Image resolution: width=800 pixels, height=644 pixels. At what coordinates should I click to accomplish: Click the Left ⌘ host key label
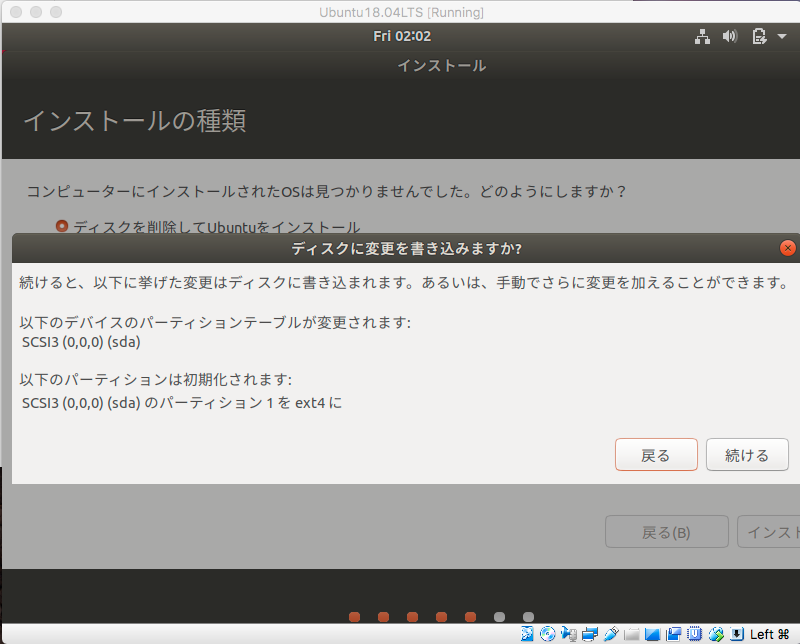click(x=769, y=634)
